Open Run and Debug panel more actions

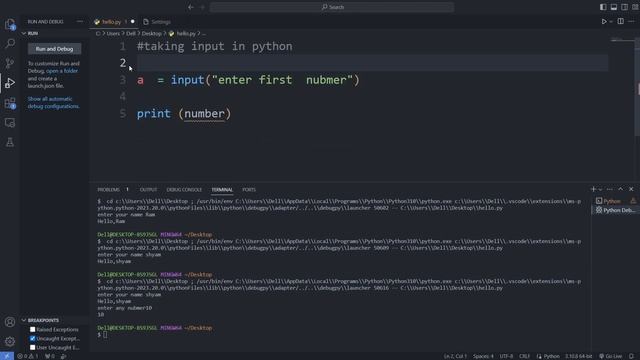click(79, 22)
